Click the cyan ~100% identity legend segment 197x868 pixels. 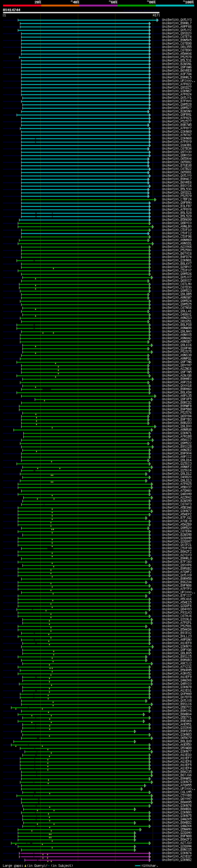(x=175, y=6)
